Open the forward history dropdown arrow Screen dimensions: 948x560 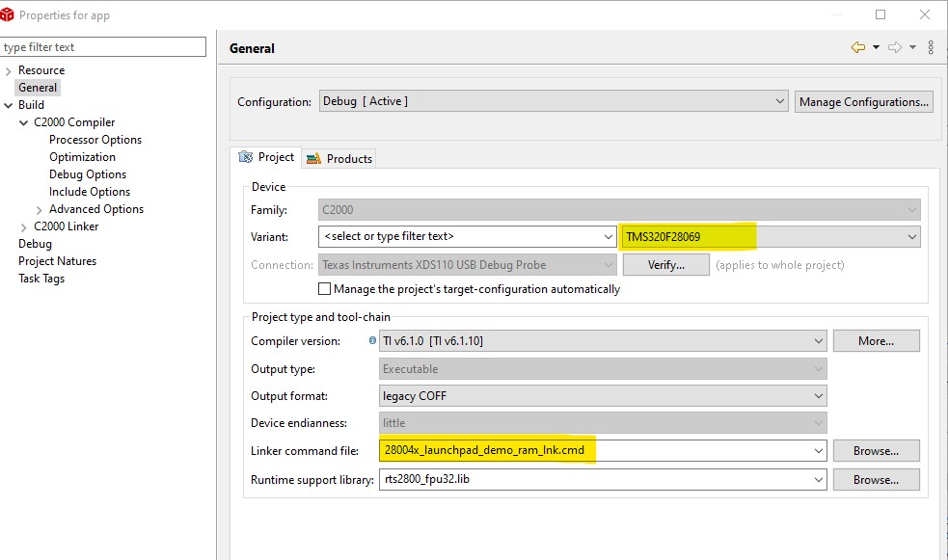point(913,47)
